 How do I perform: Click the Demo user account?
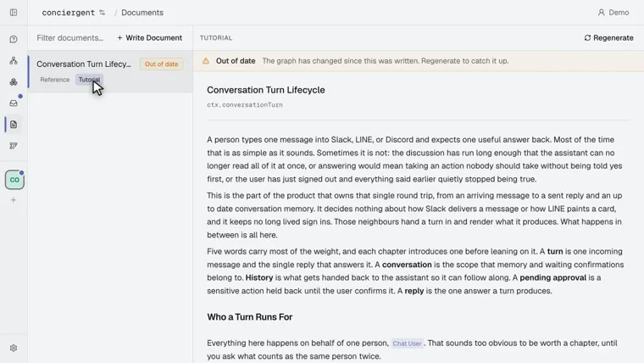click(x=613, y=13)
